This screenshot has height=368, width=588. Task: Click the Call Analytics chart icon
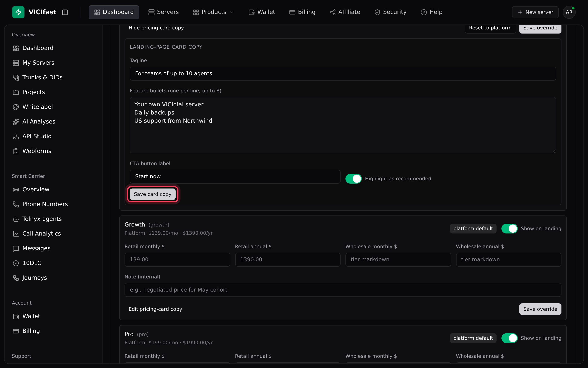click(x=16, y=234)
